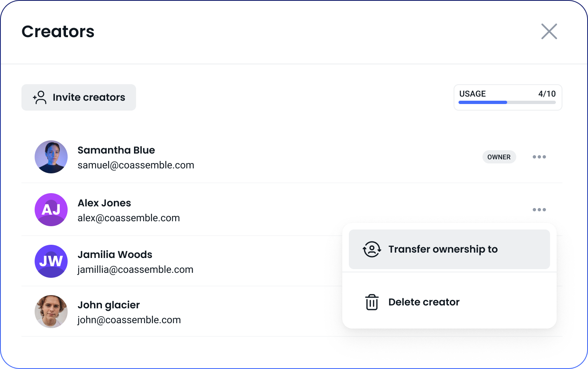Viewport: 588px width, 369px height.
Task: Collapse Alex Jones's three-dot options menu
Action: 539,210
